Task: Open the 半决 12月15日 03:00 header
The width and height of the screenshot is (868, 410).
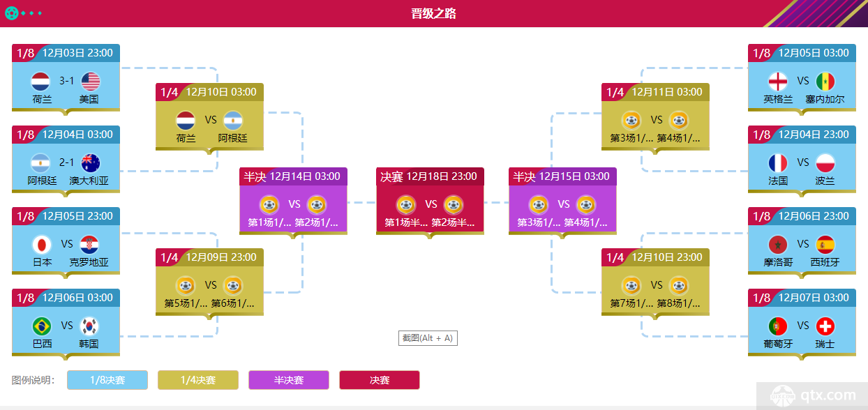Action: pyautogui.click(x=562, y=176)
